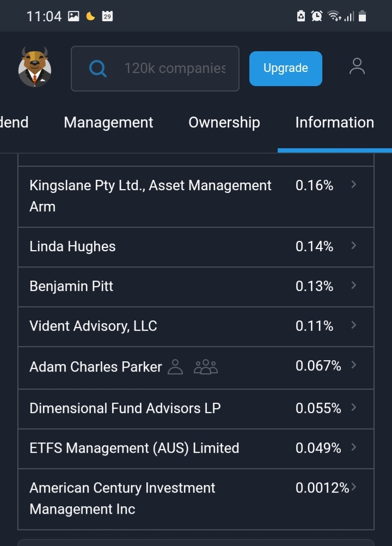The width and height of the screenshot is (392, 546).
Task: Click group icon beside Adam Charles Parker
Action: coord(206,367)
